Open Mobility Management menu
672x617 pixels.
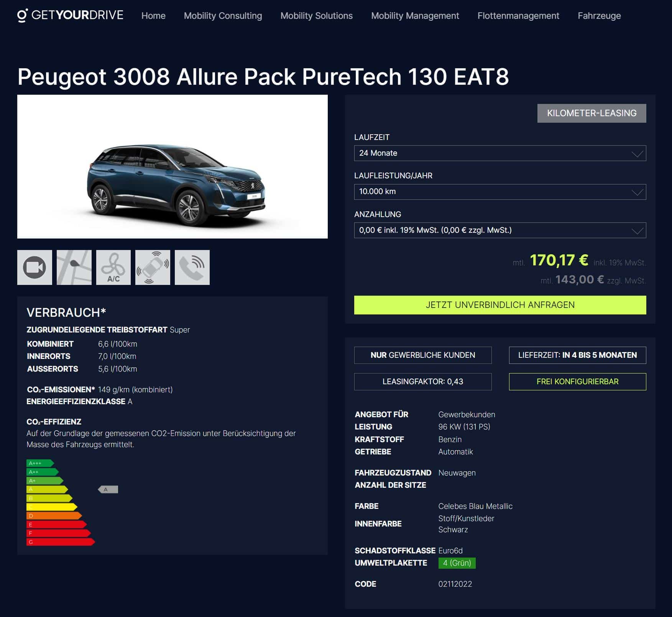tap(415, 16)
